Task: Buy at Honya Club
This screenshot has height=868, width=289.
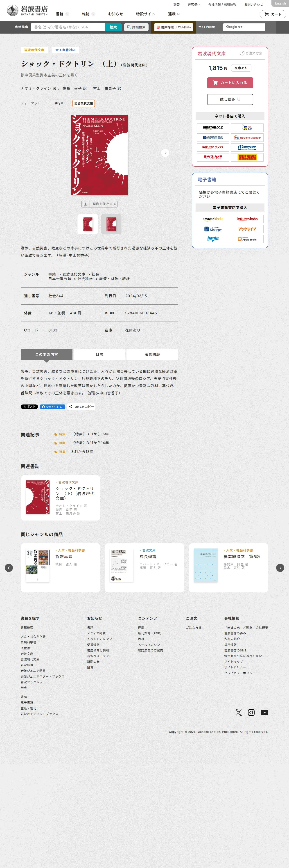Action: click(247, 147)
